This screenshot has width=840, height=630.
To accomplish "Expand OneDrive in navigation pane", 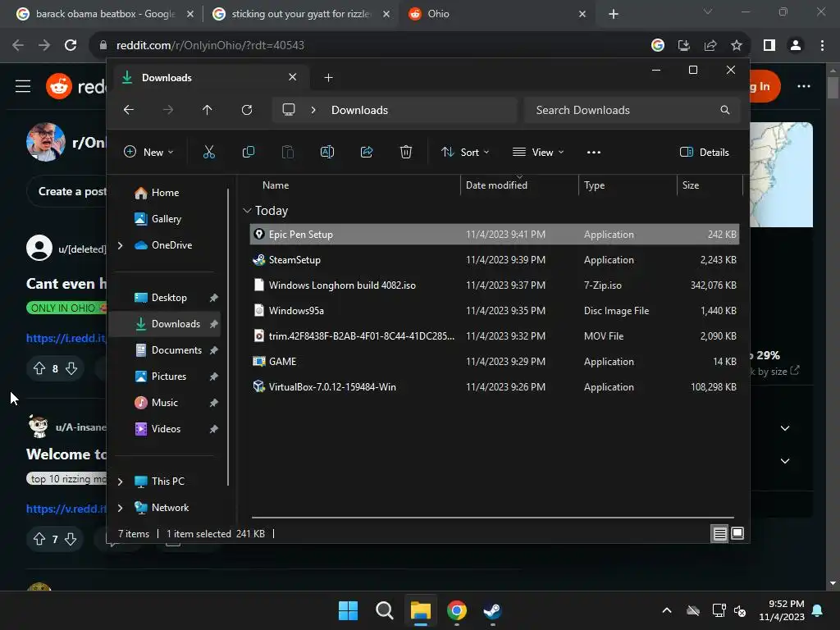I will pos(120,245).
